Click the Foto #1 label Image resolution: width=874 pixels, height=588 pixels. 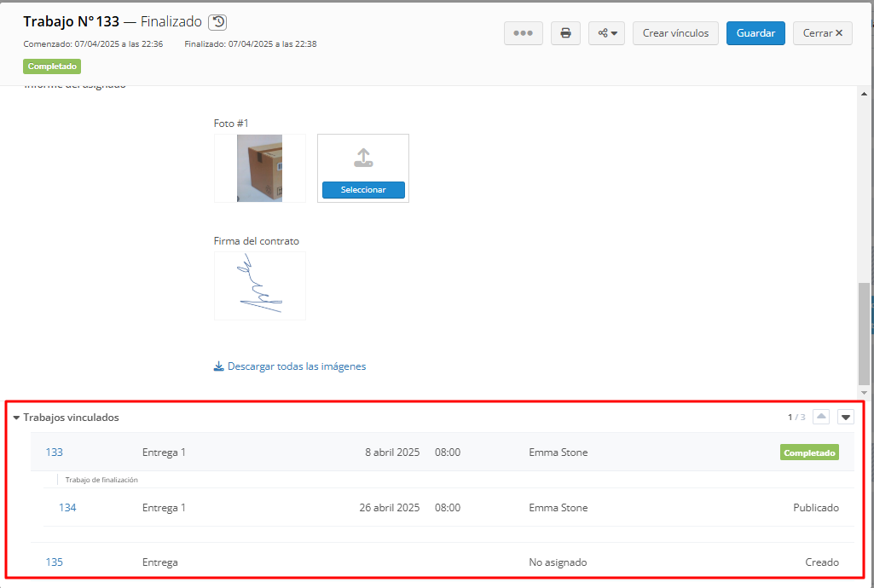[x=231, y=123]
